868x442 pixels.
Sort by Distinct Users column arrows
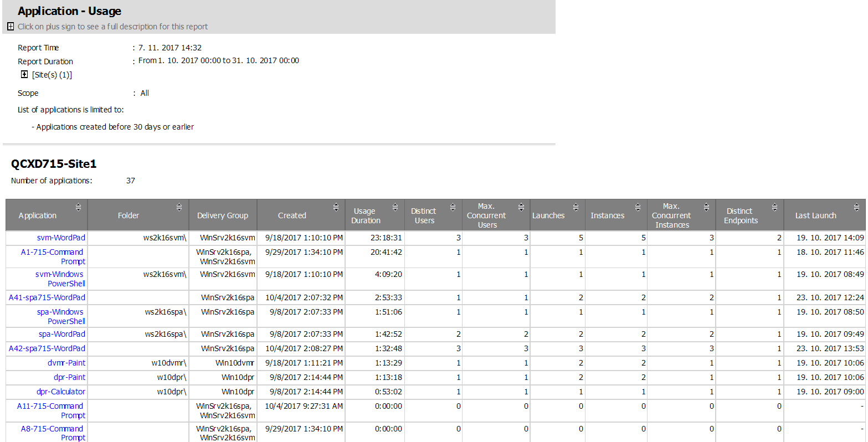tap(453, 207)
